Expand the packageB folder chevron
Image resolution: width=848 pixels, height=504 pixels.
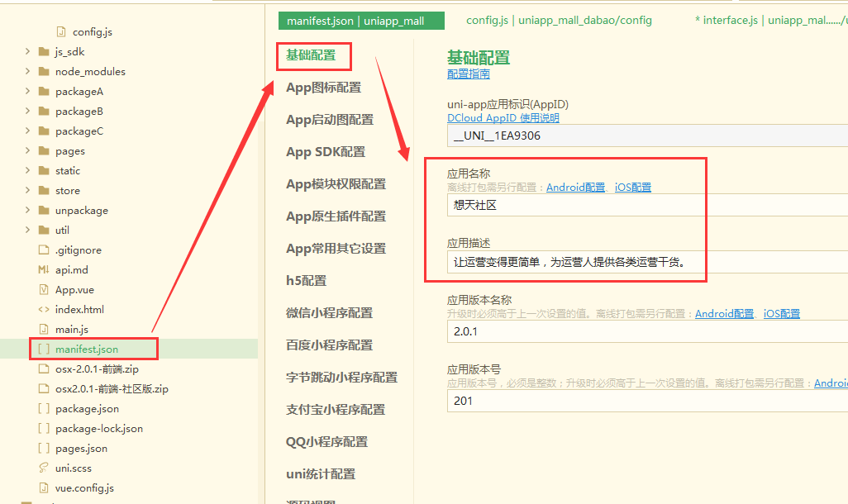click(x=27, y=111)
